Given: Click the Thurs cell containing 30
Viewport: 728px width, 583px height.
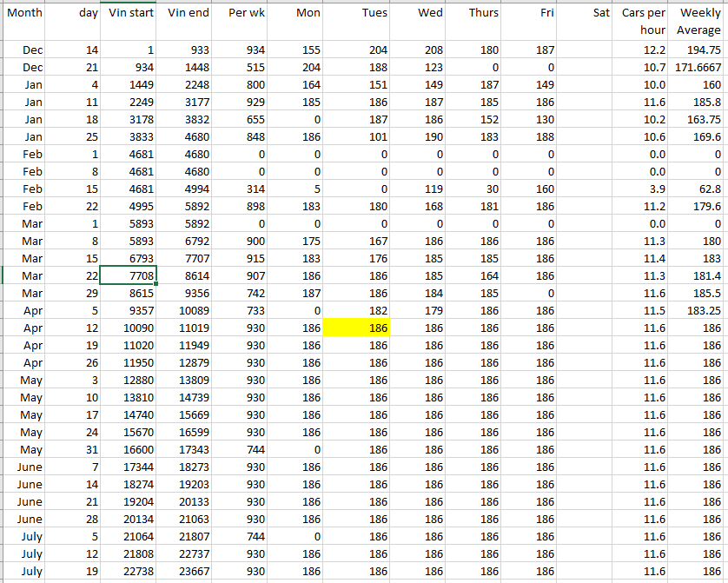Looking at the screenshot, I should tap(472, 189).
